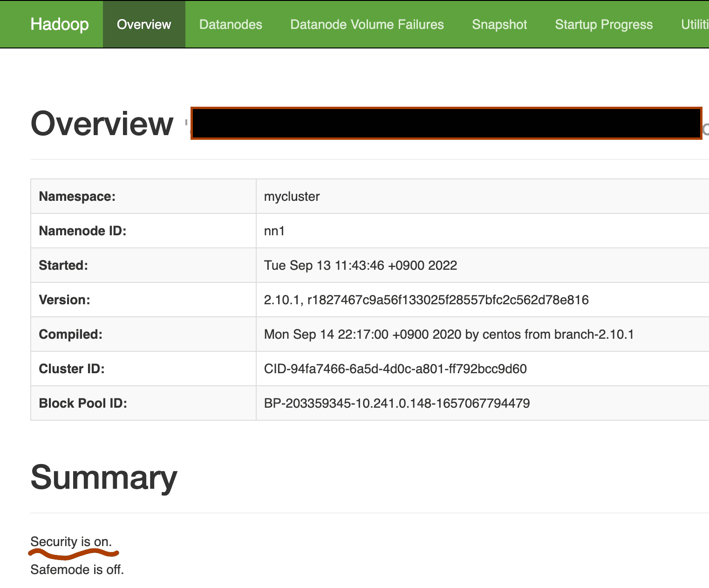The image size is (709, 588).
Task: Click the Safemode is off text
Action: 76,569
